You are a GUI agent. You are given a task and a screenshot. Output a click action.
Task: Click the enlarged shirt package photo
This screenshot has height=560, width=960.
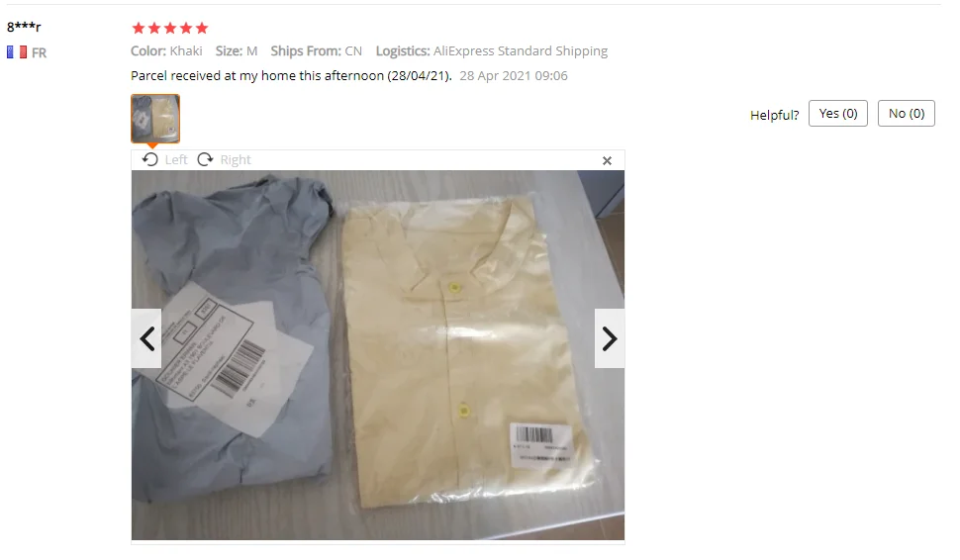[x=378, y=355]
